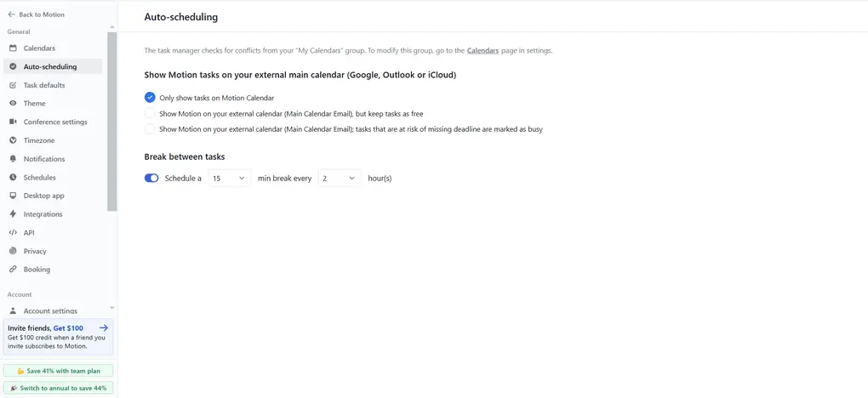Image resolution: width=868 pixels, height=398 pixels.
Task: Click the Theme eye icon
Action: point(13,104)
